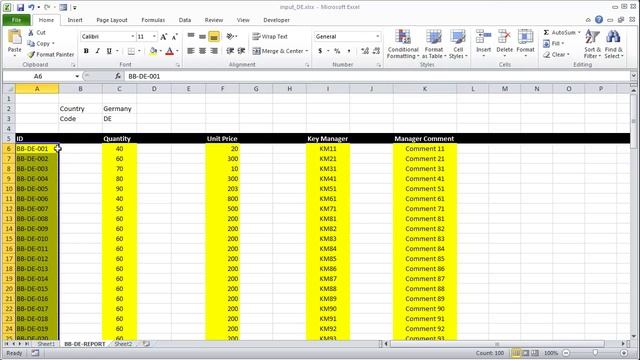Click the Increase Indent icon
This screenshot has height=360, width=640.
tap(241, 51)
